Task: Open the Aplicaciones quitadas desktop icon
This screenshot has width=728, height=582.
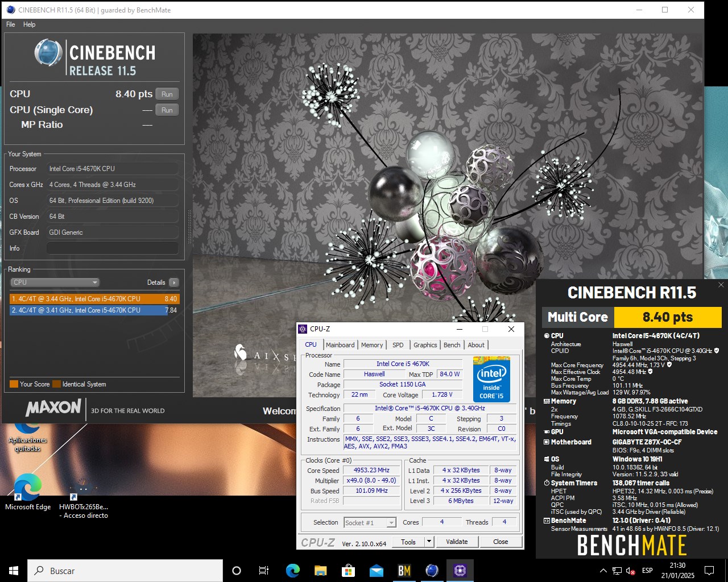Action: (27, 438)
